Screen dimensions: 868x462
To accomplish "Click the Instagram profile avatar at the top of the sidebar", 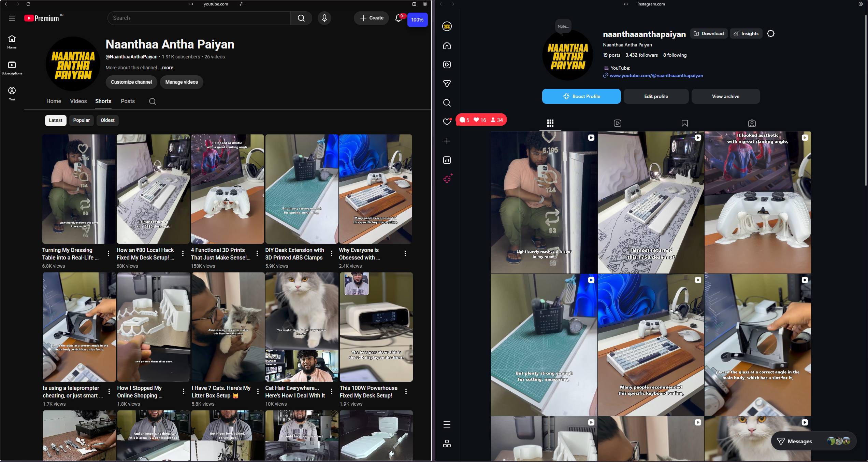I will pyautogui.click(x=447, y=26).
